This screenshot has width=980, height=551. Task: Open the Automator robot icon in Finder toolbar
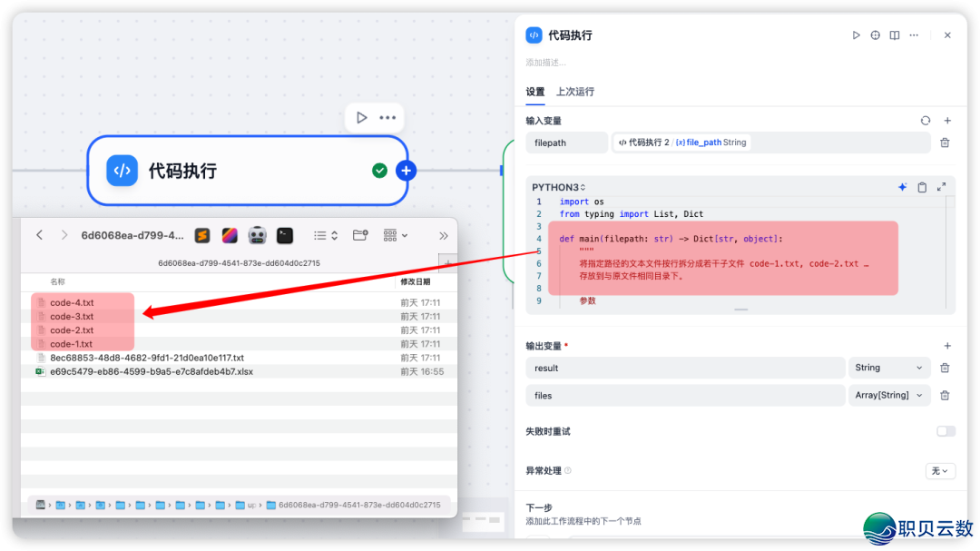tap(257, 235)
